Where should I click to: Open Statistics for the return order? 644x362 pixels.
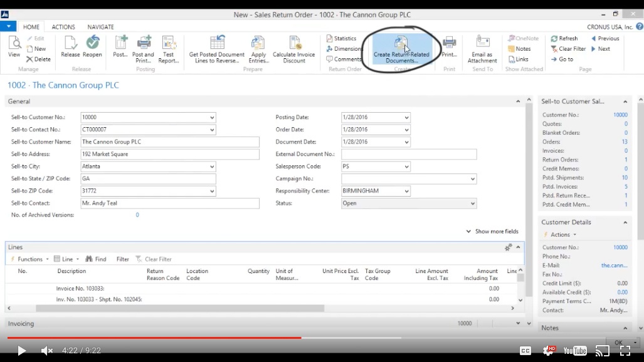[x=341, y=38]
